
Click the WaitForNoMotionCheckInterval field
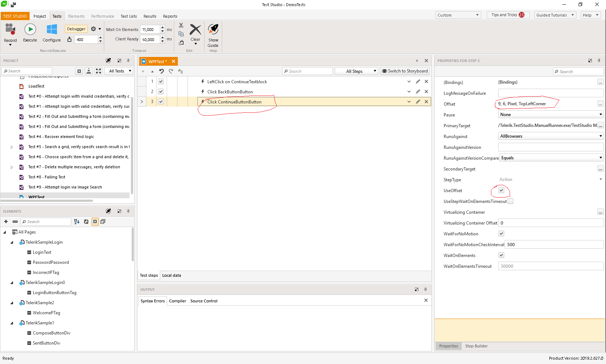tap(554, 244)
